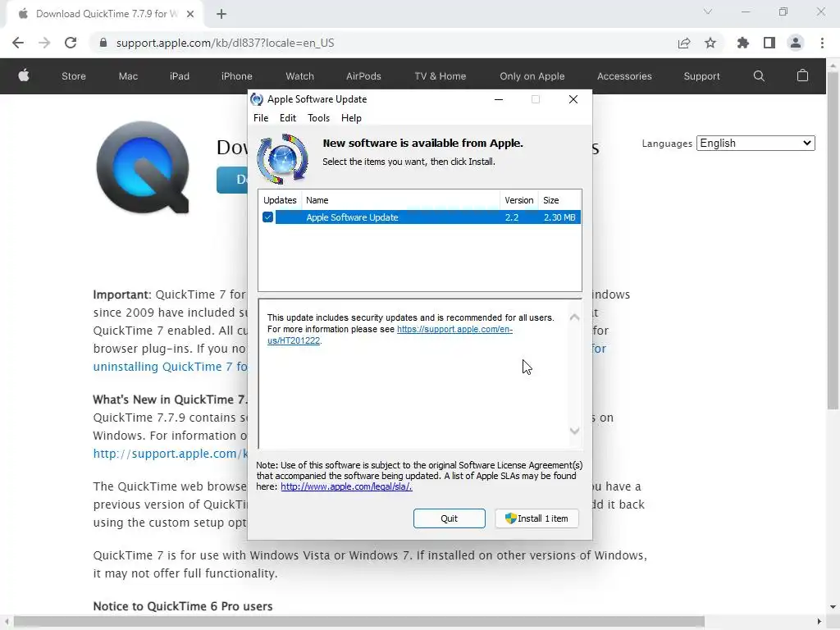840x630 pixels.
Task: Open the Chrome three-dot menu
Action: (x=822, y=43)
